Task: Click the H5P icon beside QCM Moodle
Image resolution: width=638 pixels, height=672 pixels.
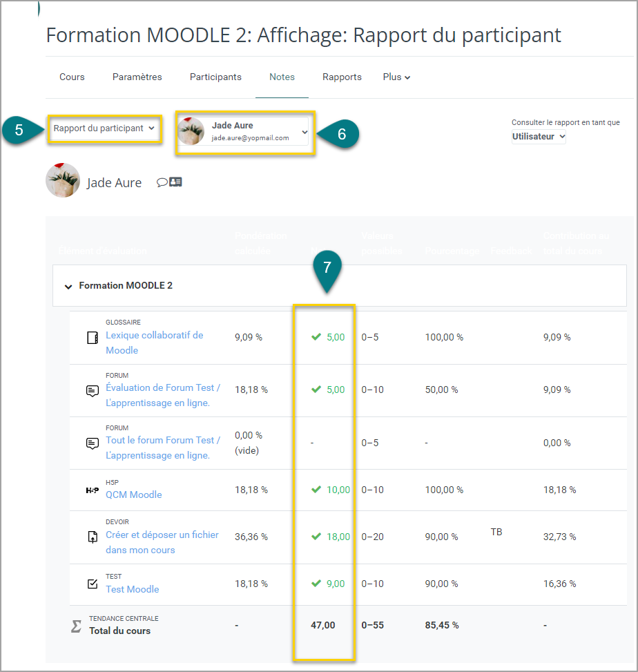Action: tap(93, 490)
